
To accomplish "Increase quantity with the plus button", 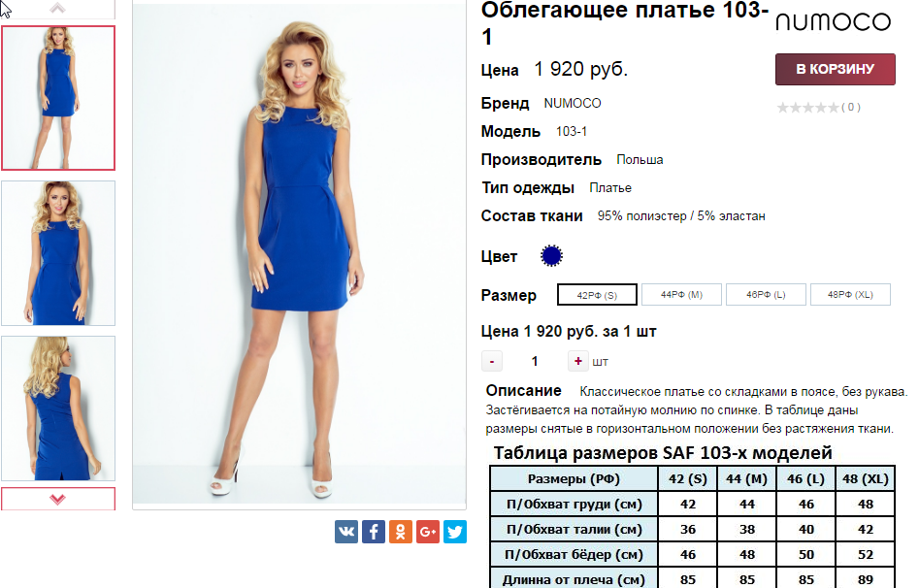I will 577,361.
